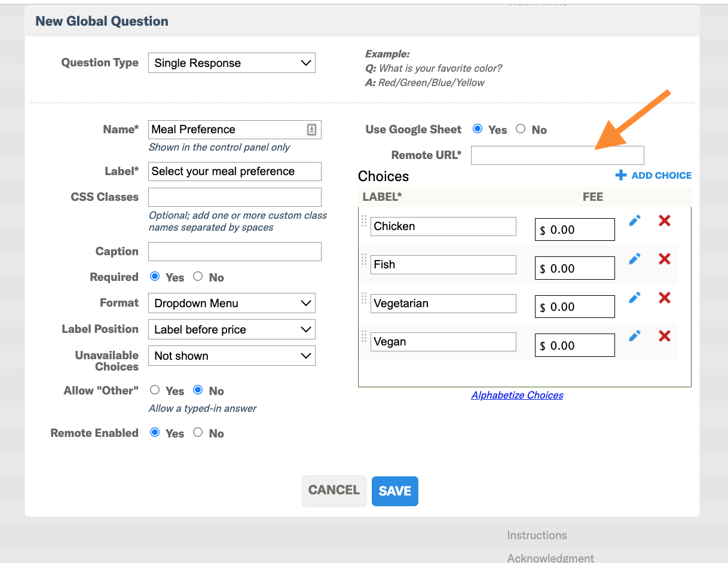Viewport: 728px width, 563px height.
Task: Edit the Fish choice with pencil icon
Action: pyautogui.click(x=635, y=259)
